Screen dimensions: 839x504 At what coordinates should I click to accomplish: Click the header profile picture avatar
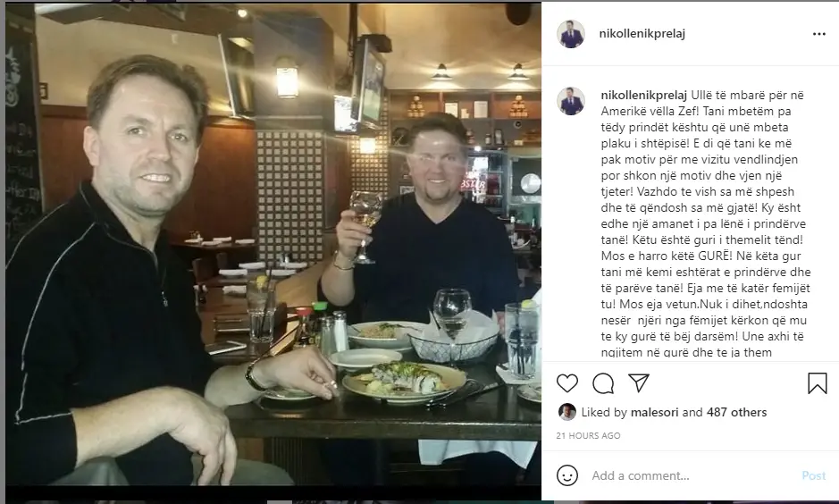point(571,34)
